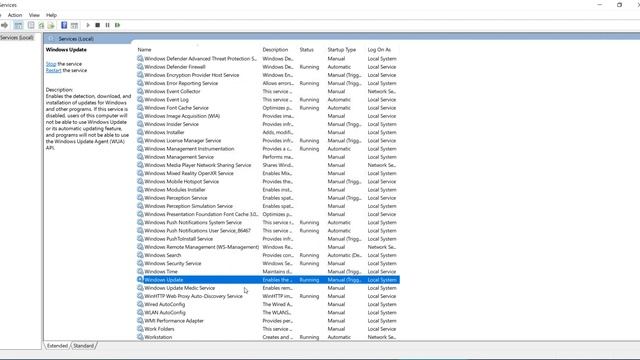
Task: Click the Pause Service icon
Action: tap(107, 25)
